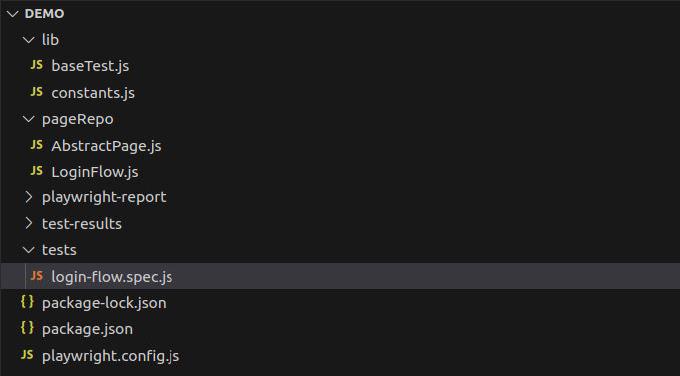The width and height of the screenshot is (680, 376).
Task: Expand the playwright-report folder chevron
Action: pyautogui.click(x=29, y=197)
